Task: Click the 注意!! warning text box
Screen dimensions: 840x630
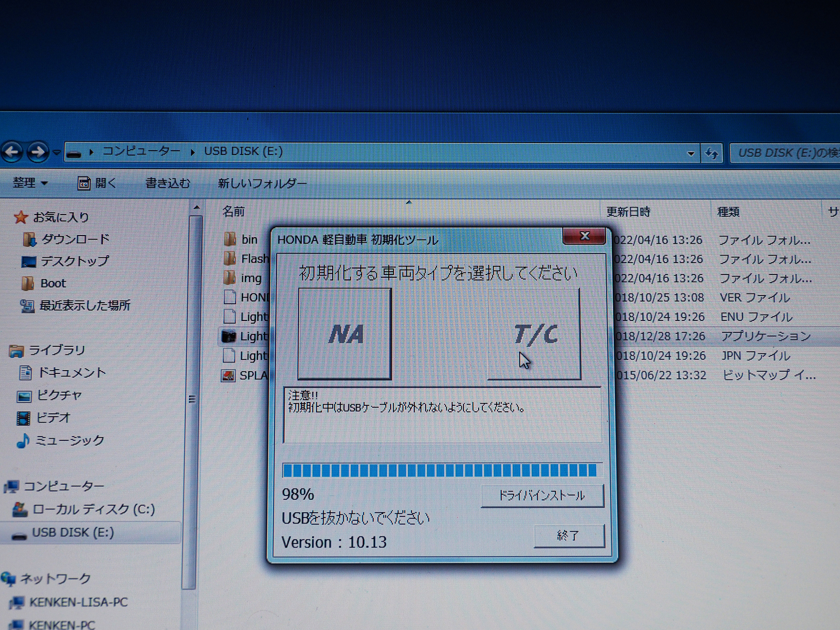Action: pos(442,415)
